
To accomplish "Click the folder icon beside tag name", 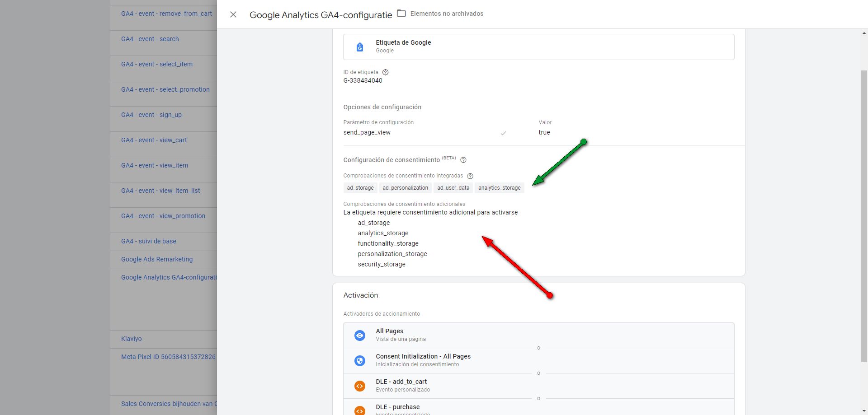I will point(401,14).
